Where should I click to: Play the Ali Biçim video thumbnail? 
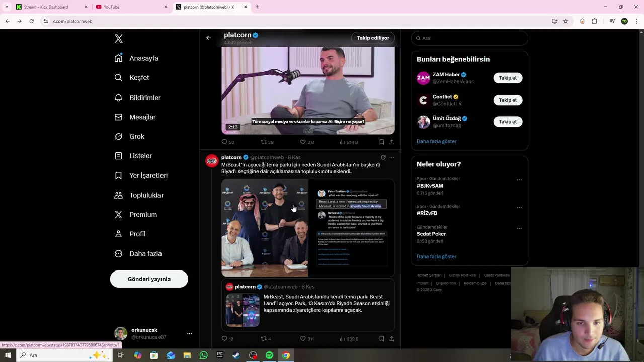tap(308, 90)
